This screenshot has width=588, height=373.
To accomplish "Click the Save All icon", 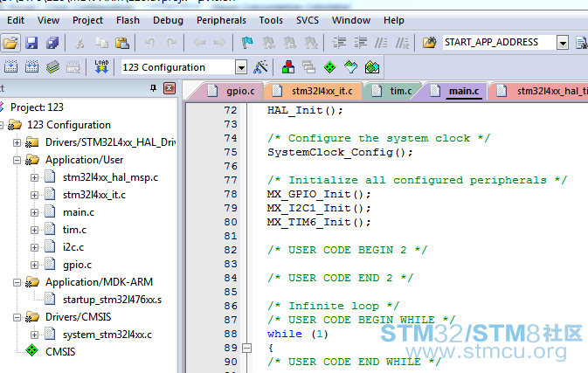I will coord(52,43).
